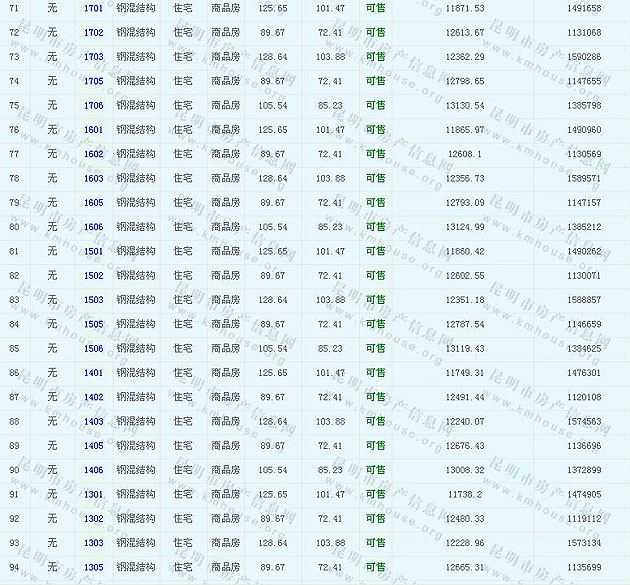The height and width of the screenshot is (585, 630).
Task: Click room 1406 link
Action: 93,470
